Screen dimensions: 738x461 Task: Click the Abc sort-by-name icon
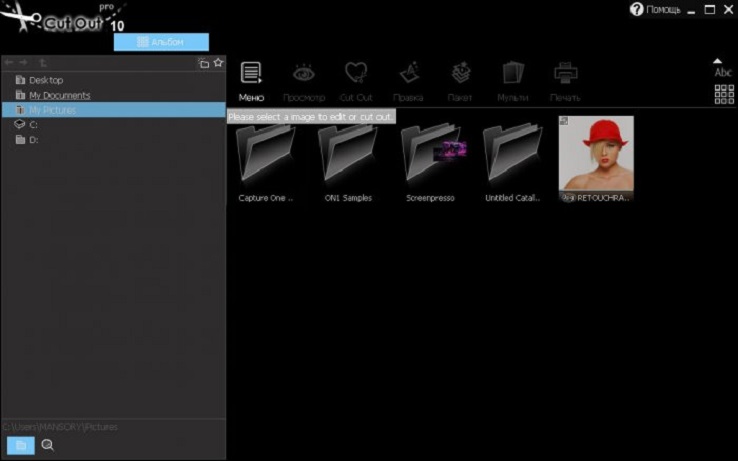(723, 73)
